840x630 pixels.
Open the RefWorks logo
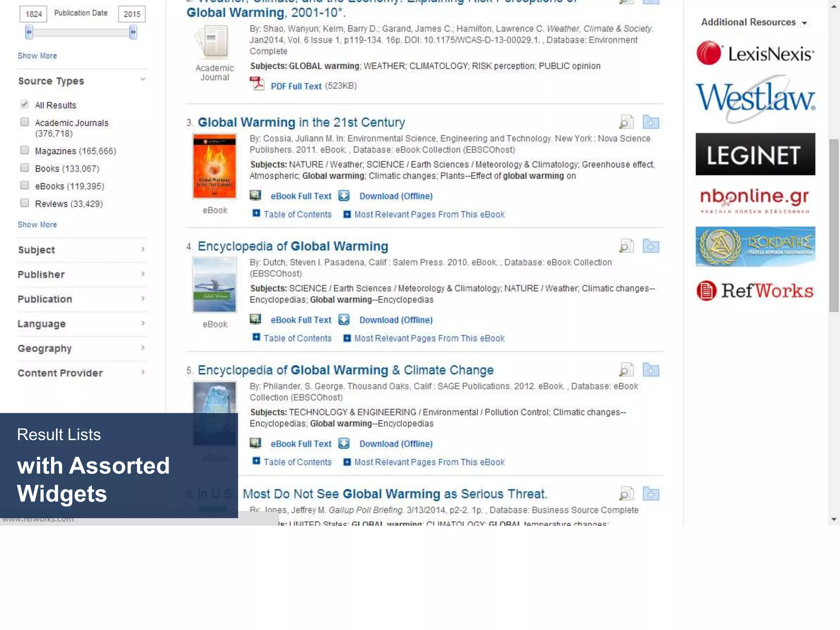tap(755, 291)
